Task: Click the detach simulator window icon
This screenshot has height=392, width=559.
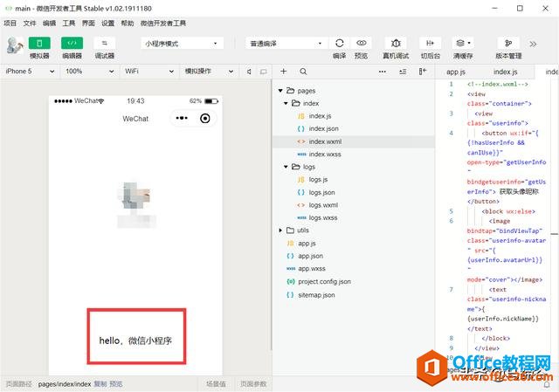Action: click(x=264, y=72)
